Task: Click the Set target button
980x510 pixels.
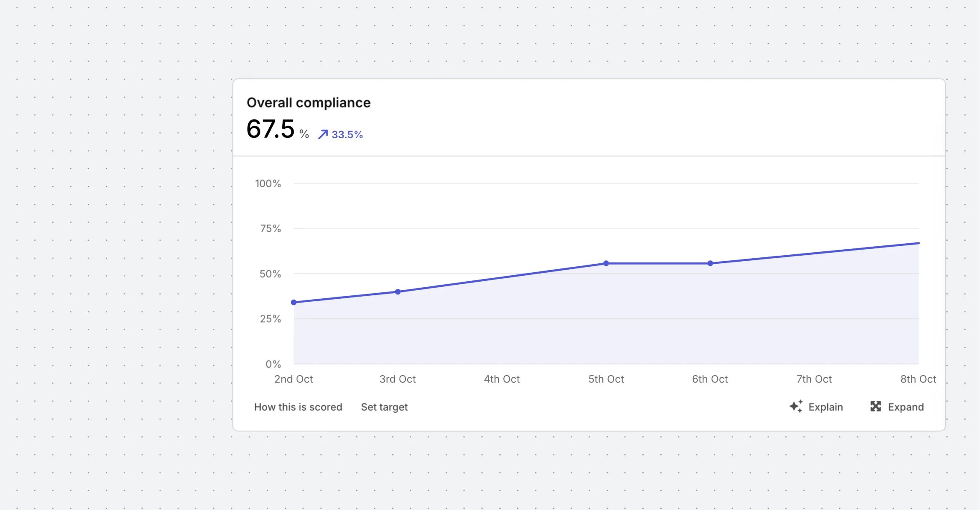Action: pyautogui.click(x=384, y=407)
